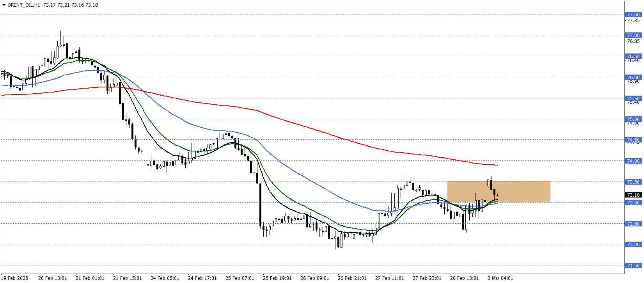Click the 26 Feb 09:01 time label
The image size is (644, 283).
click(x=315, y=278)
